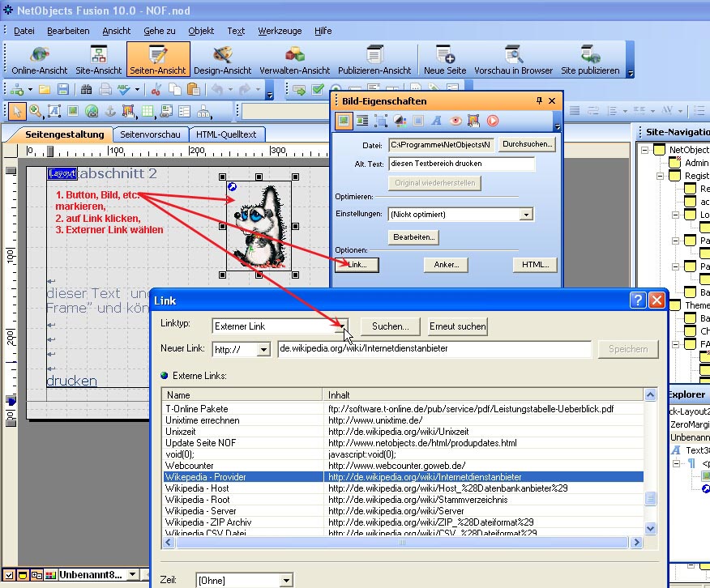
Task: Click the table grid tool
Action: click(x=147, y=111)
